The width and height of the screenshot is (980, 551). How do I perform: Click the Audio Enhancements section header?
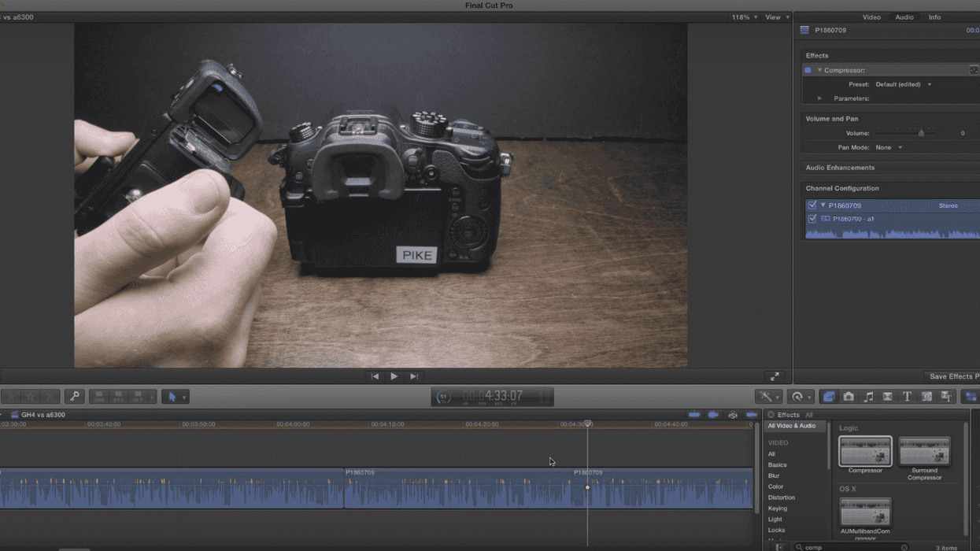point(840,168)
